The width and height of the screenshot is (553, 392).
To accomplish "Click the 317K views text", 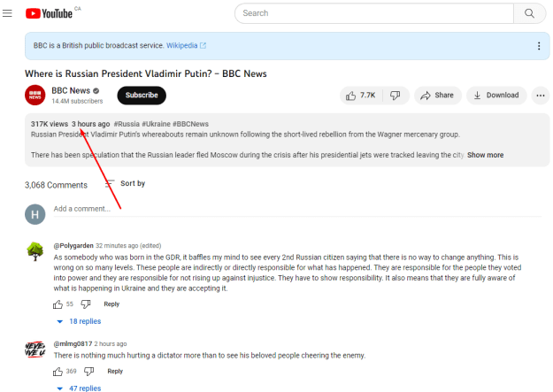I will coord(50,124).
